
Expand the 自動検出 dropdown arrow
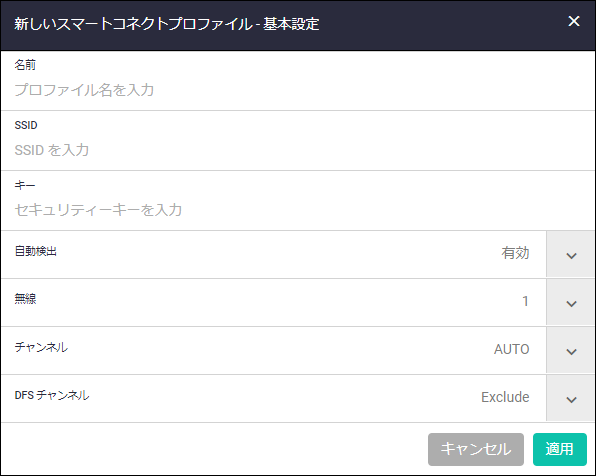pos(571,254)
